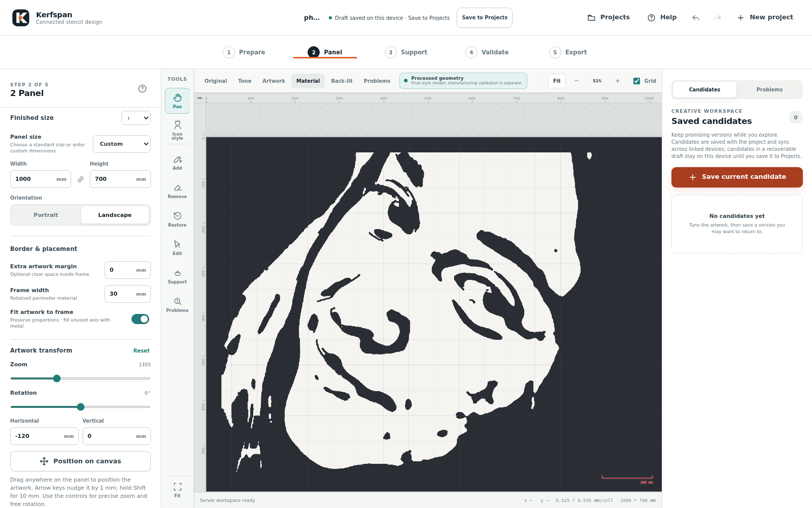Screen dimensions: 812x508
Task: Open the Problems tab in right panel
Action: point(769,89)
